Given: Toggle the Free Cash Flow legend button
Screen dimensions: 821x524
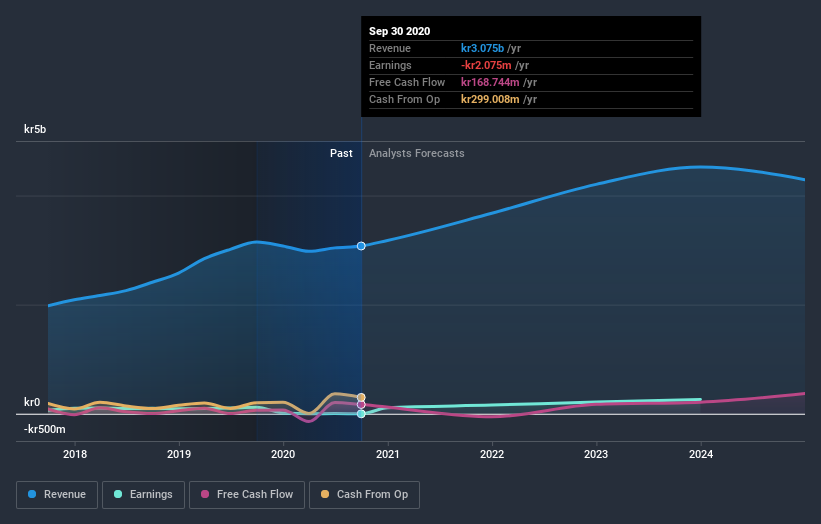Looking at the screenshot, I should [x=247, y=495].
